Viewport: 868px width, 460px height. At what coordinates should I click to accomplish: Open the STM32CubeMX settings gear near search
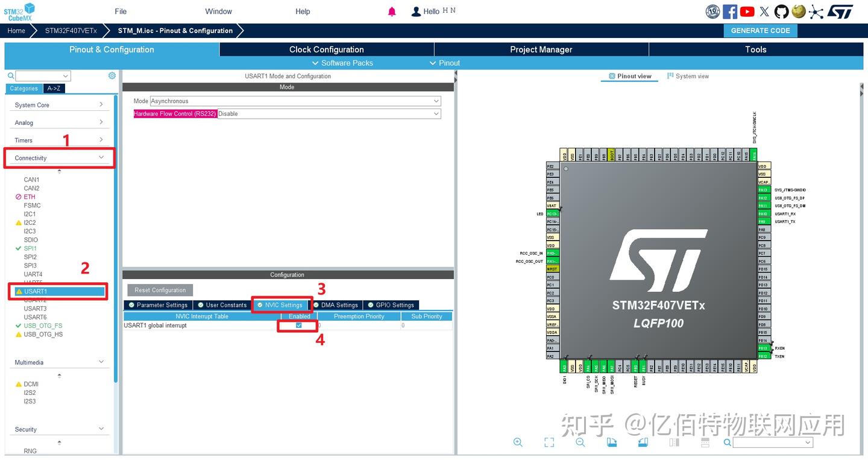tap(112, 75)
